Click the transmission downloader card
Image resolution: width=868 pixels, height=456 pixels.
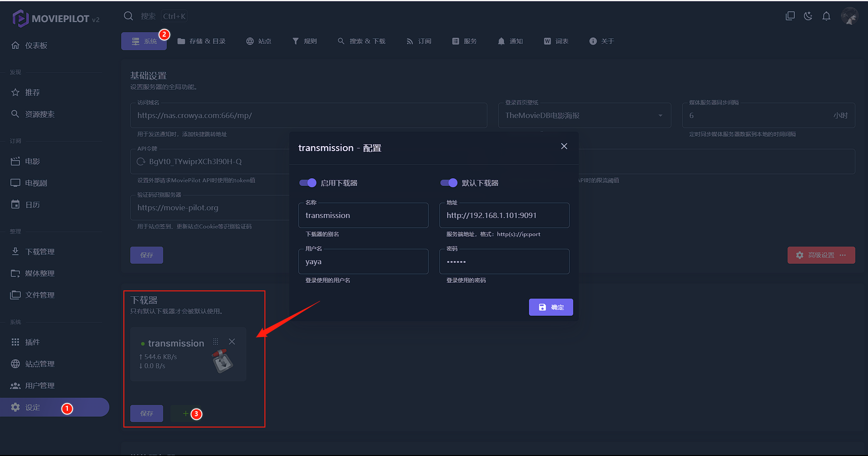coord(189,354)
